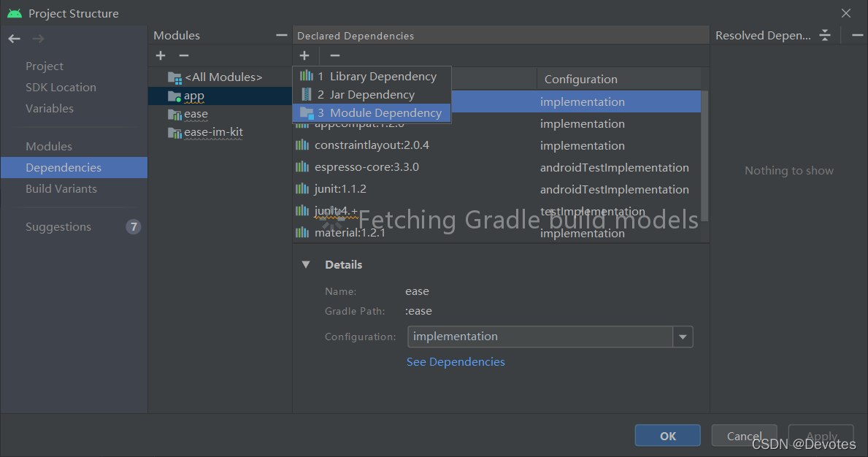The height and width of the screenshot is (457, 868).
Task: Open the Variables page
Action: [49, 109]
